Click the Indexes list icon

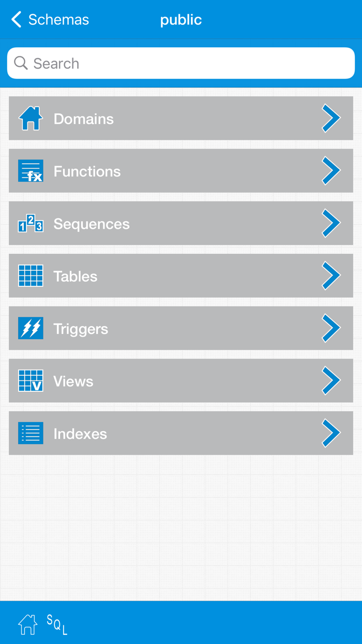click(x=31, y=433)
